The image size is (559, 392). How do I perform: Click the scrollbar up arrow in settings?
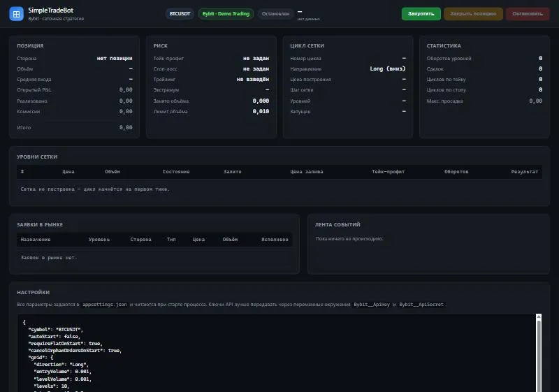539,317
